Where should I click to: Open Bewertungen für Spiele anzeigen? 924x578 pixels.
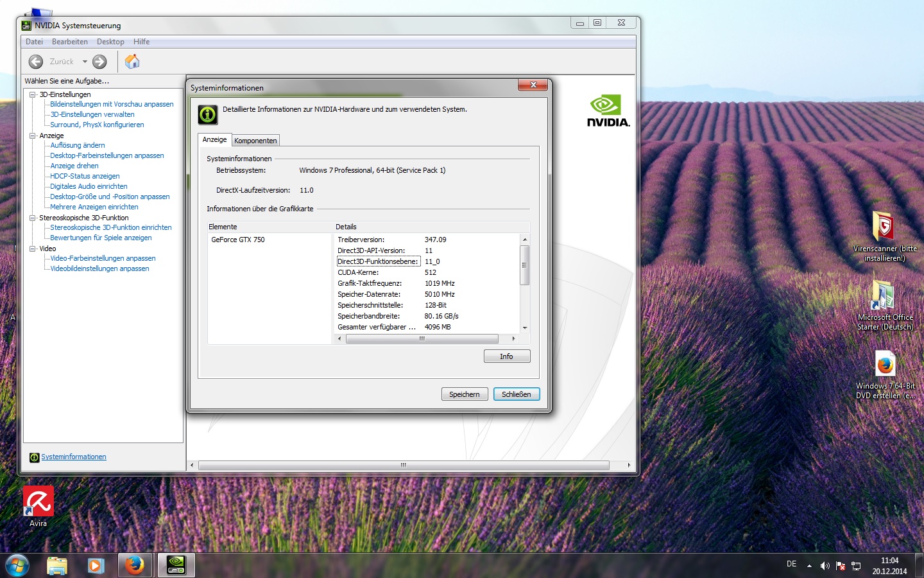(101, 238)
